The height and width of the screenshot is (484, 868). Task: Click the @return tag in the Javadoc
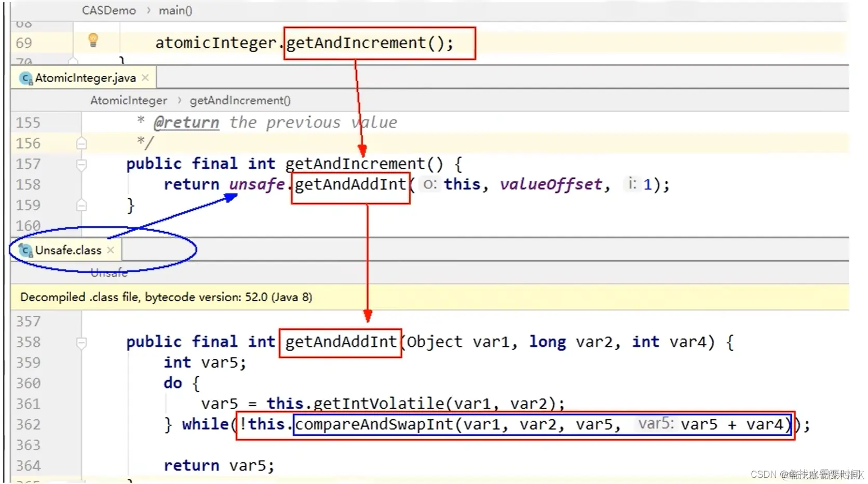(186, 123)
